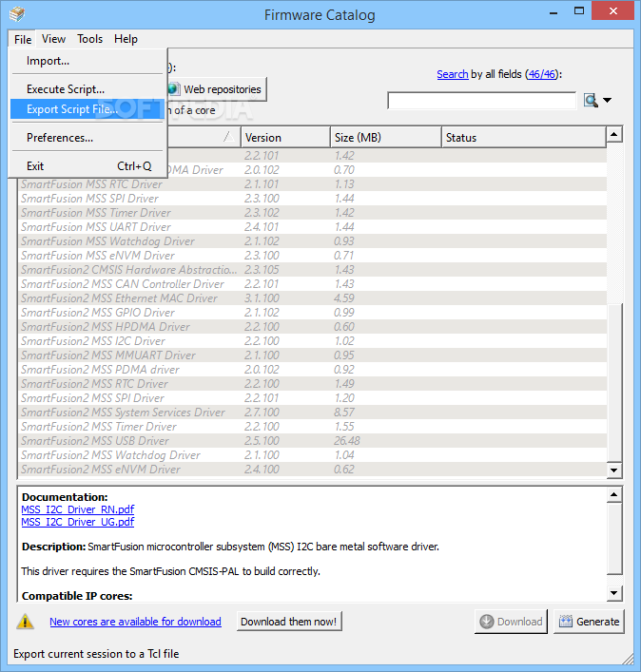Open the Help menu
Screen dimensions: 641x672
pos(126,39)
